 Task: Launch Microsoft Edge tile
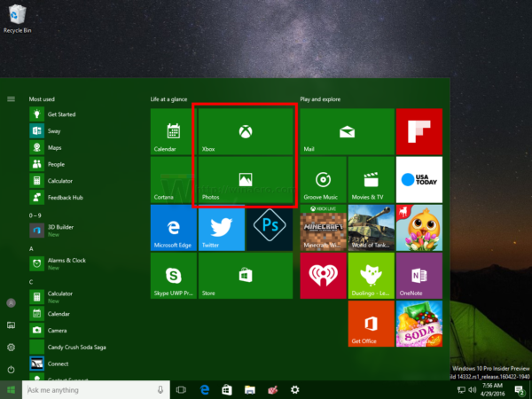coord(174,228)
